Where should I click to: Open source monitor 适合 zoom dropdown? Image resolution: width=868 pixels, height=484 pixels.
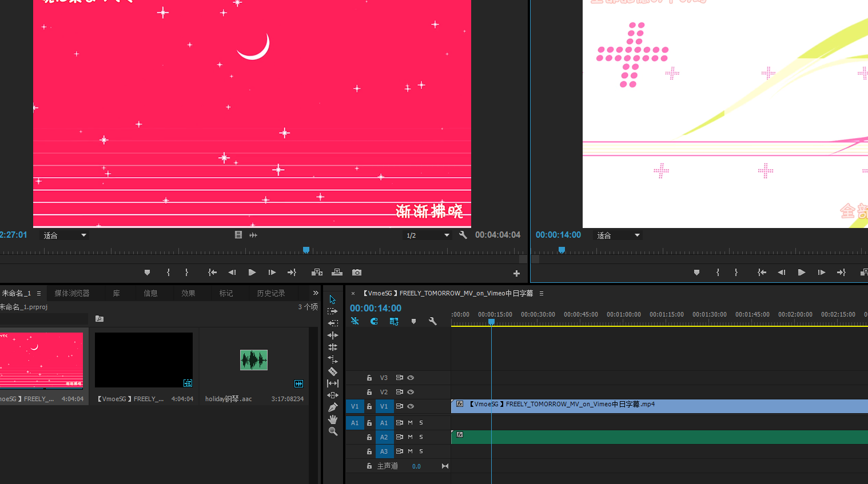(65, 235)
